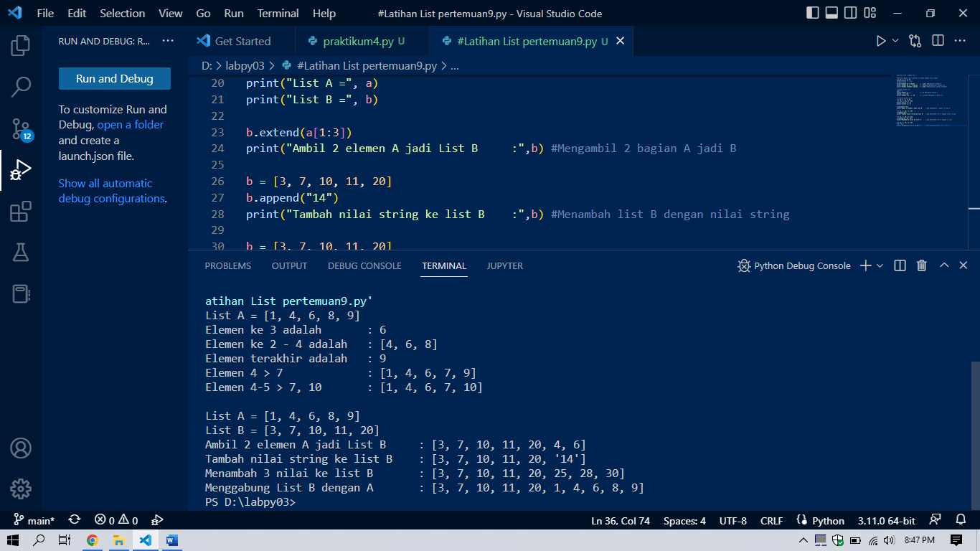The height and width of the screenshot is (551, 980).
Task: Toggle split editor layout icon
Action: click(x=938, y=41)
